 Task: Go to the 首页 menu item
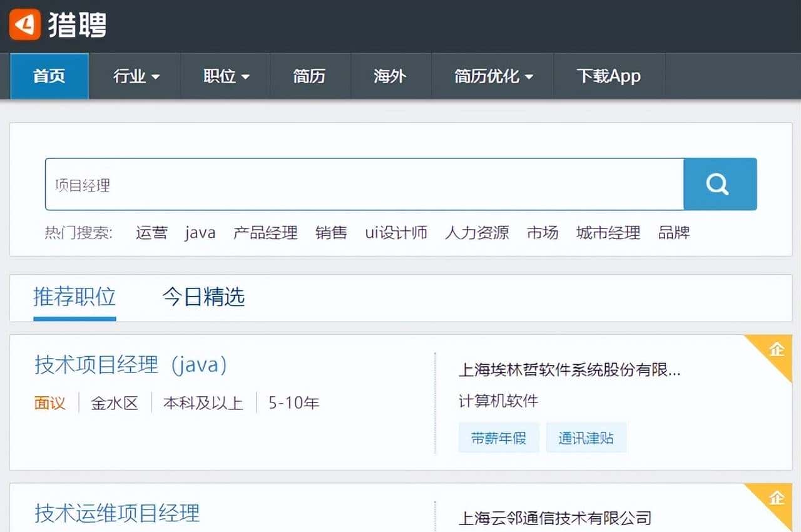(49, 76)
